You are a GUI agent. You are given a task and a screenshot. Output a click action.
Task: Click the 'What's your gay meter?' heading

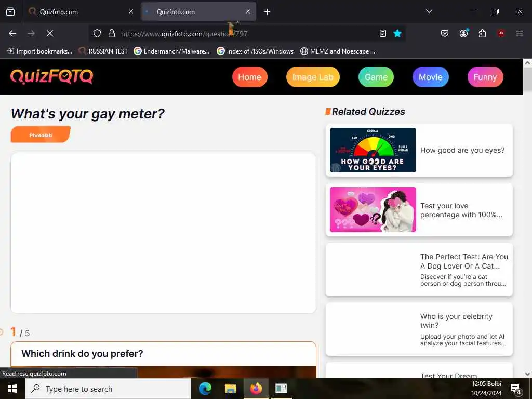coord(87,114)
